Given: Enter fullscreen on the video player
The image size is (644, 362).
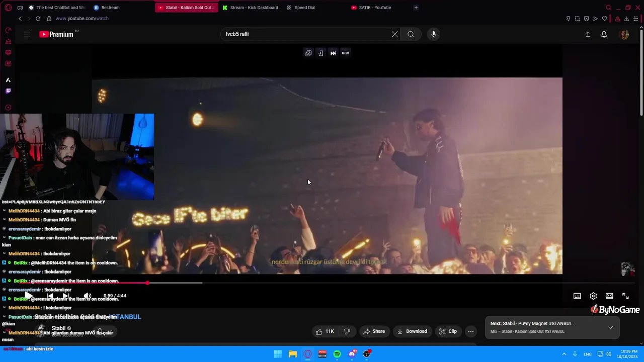Looking at the screenshot, I should coord(625,296).
